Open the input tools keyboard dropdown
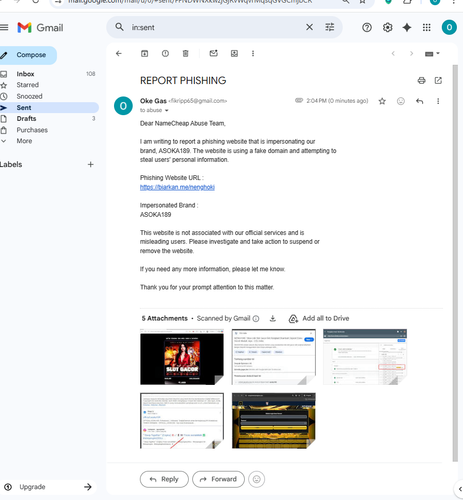This screenshot has height=500, width=463. pyautogui.click(x=432, y=54)
